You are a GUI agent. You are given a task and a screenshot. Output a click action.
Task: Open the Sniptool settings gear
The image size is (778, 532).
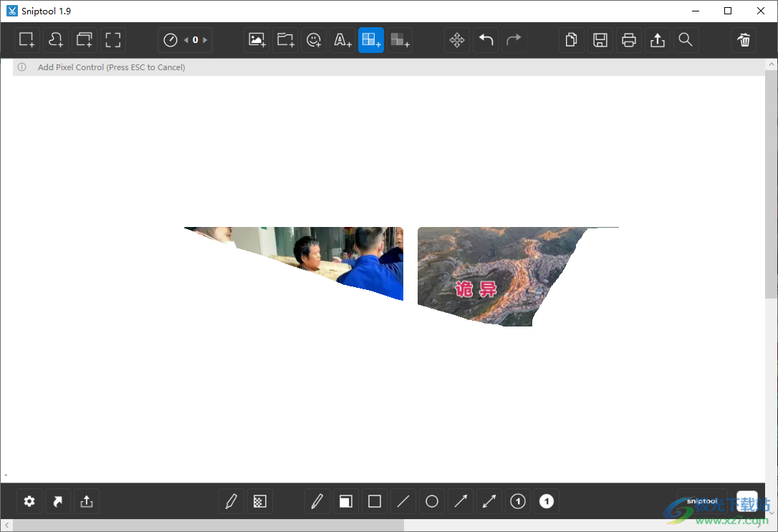coord(29,501)
